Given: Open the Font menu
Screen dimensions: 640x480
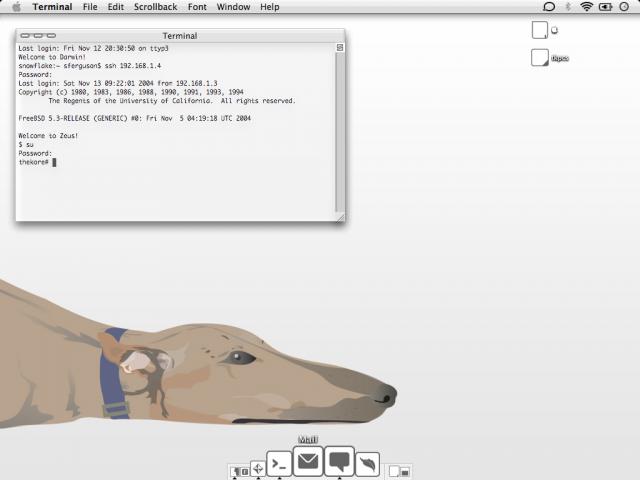Looking at the screenshot, I should (x=197, y=7).
